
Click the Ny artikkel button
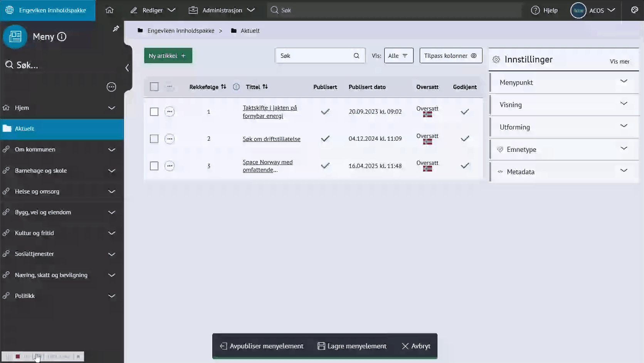pyautogui.click(x=168, y=55)
